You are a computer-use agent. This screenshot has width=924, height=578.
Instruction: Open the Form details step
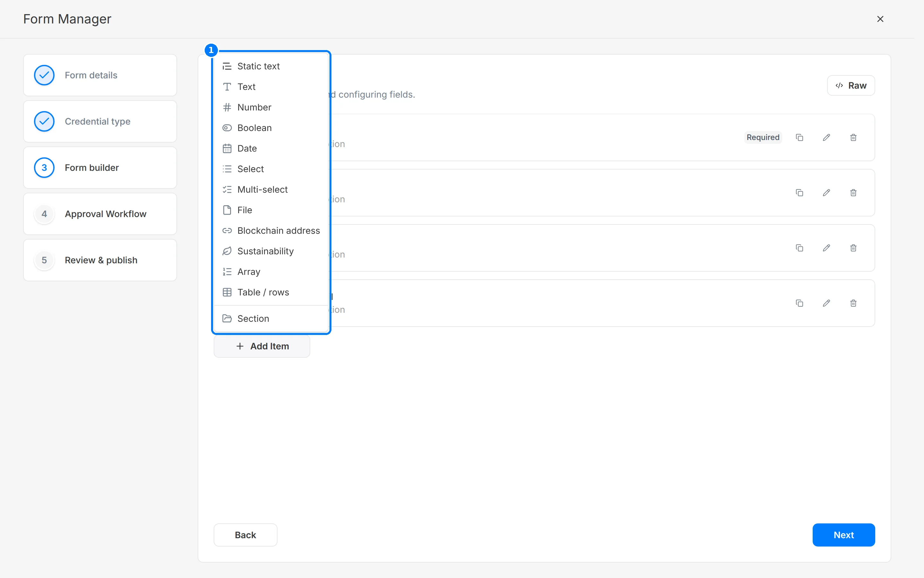pyautogui.click(x=100, y=75)
